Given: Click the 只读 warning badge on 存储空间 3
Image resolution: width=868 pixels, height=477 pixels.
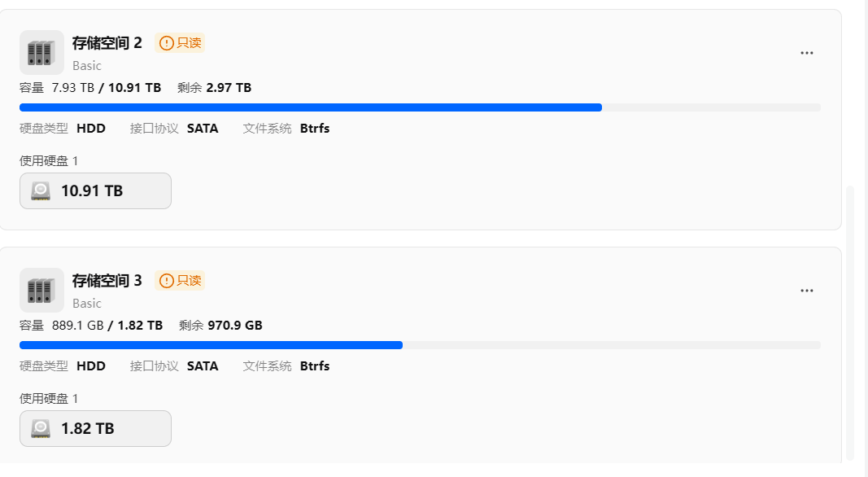Looking at the screenshot, I should pos(180,281).
